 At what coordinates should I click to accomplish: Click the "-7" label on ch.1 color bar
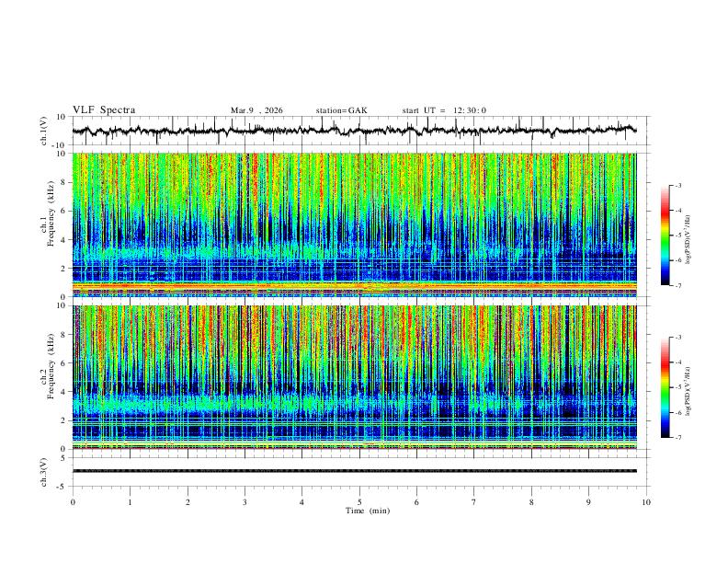click(677, 285)
